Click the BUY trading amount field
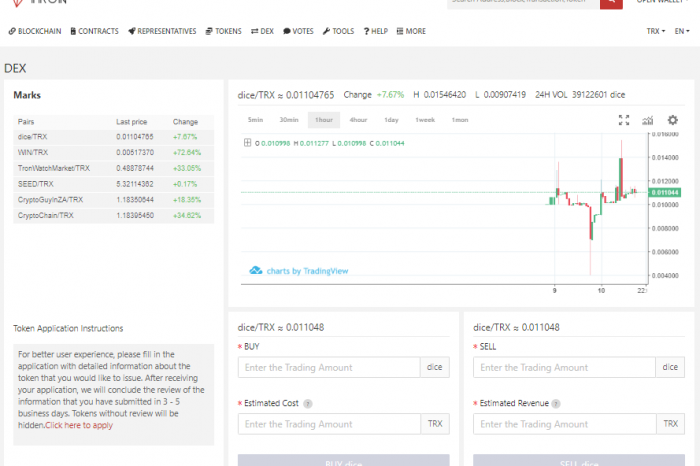The image size is (700, 466). tap(329, 367)
